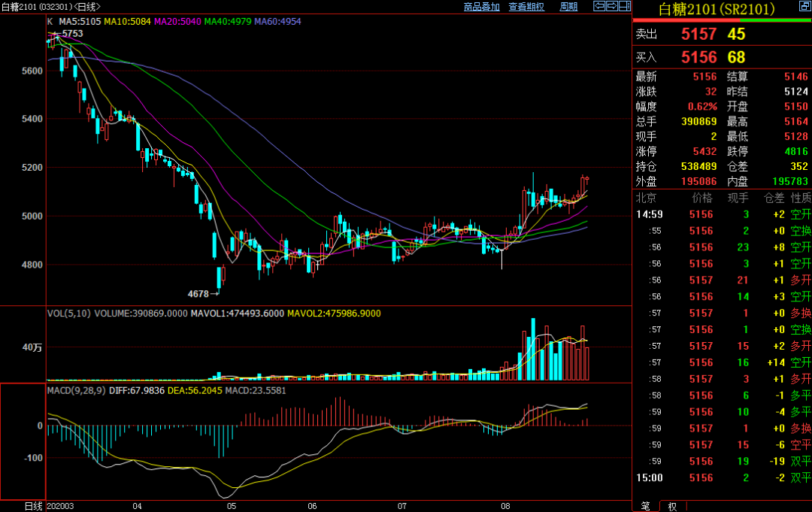Click the sell volume 45
The width and height of the screenshot is (812, 512).
click(x=736, y=34)
